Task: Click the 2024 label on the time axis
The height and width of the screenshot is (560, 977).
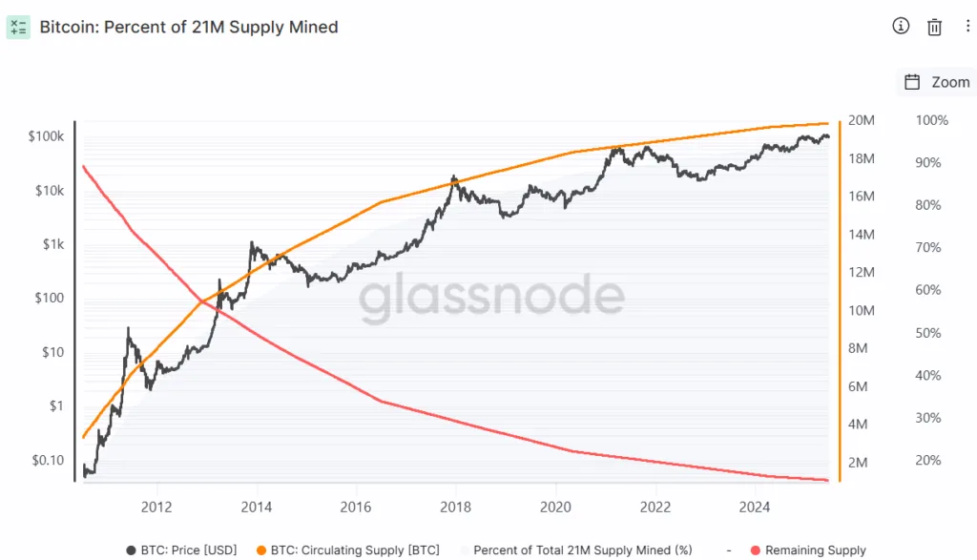Action: [x=755, y=506]
